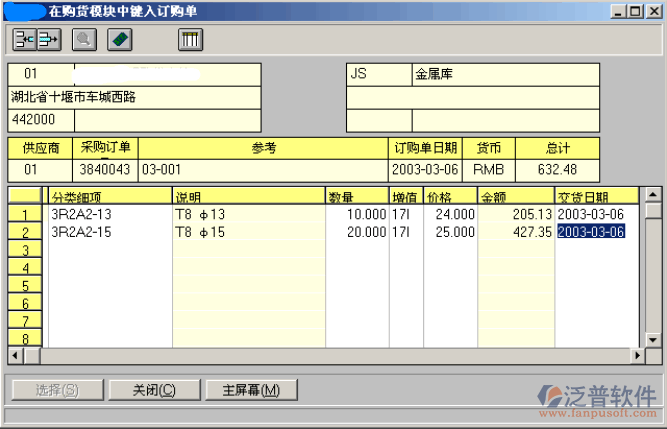
Task: Click the 主屏幕(M) button
Action: (x=243, y=390)
